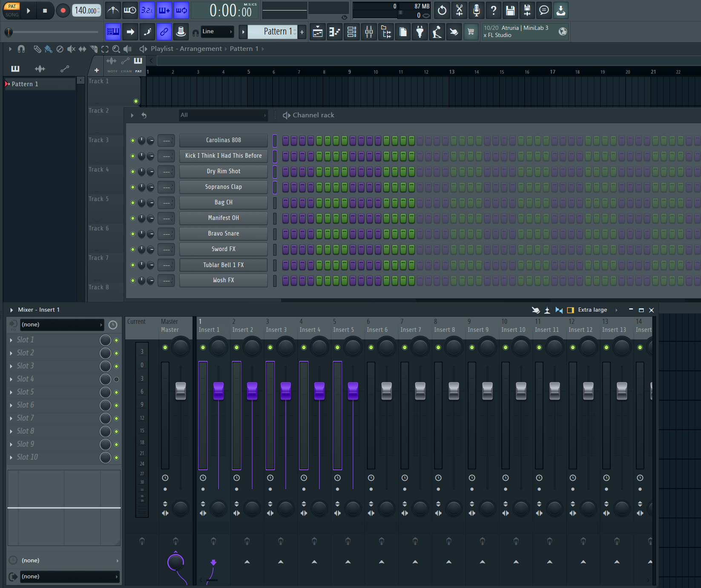This screenshot has height=588, width=701.
Task: Click the plus to add a new pattern
Action: [302, 32]
